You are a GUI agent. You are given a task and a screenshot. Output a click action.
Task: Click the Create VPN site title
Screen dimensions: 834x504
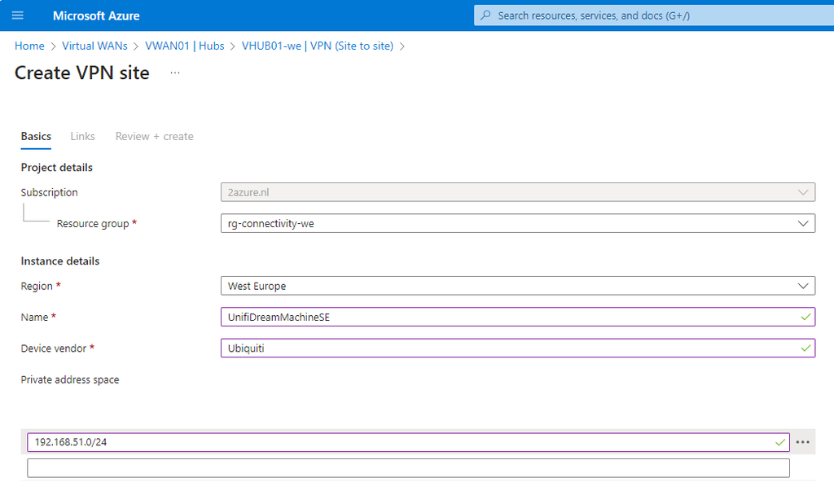click(x=82, y=72)
